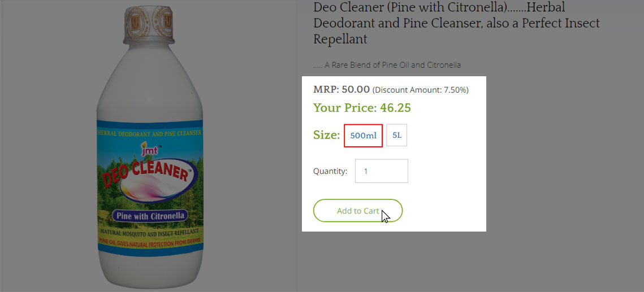644x292 pixels.
Task: Click the bottle's white screw cap
Action: 149,25
